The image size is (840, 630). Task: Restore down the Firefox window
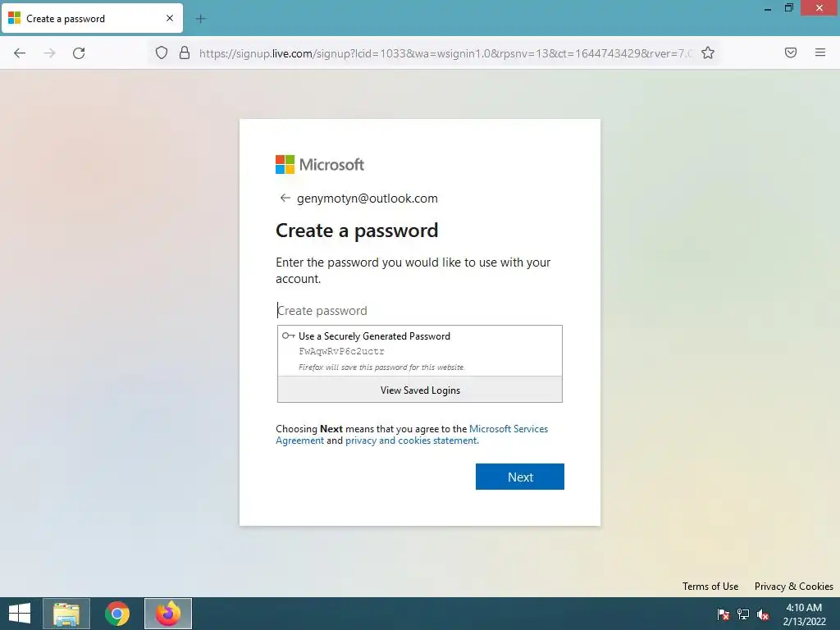point(788,8)
